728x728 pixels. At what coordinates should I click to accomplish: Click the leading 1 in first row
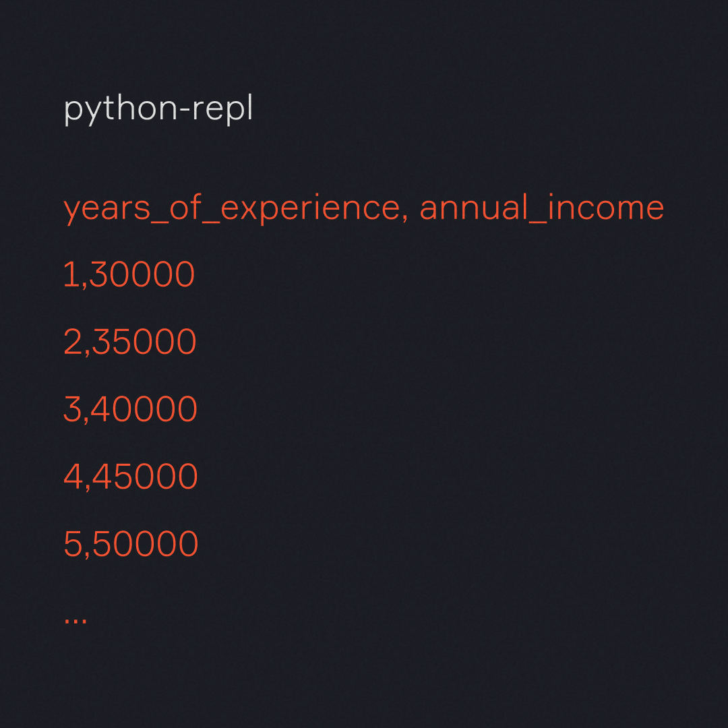click(72, 274)
